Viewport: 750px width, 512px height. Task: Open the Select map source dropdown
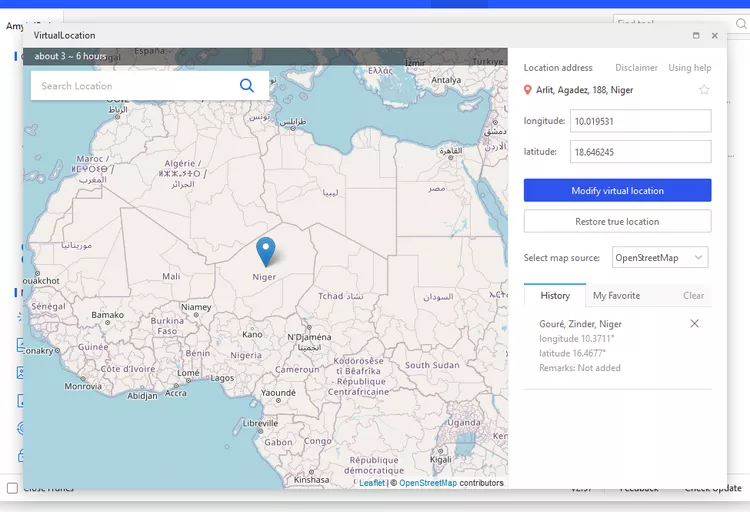pos(660,257)
